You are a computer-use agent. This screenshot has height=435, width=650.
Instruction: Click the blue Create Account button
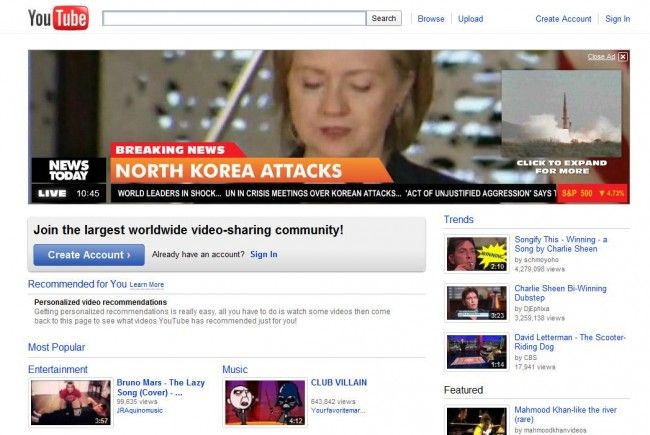89,255
